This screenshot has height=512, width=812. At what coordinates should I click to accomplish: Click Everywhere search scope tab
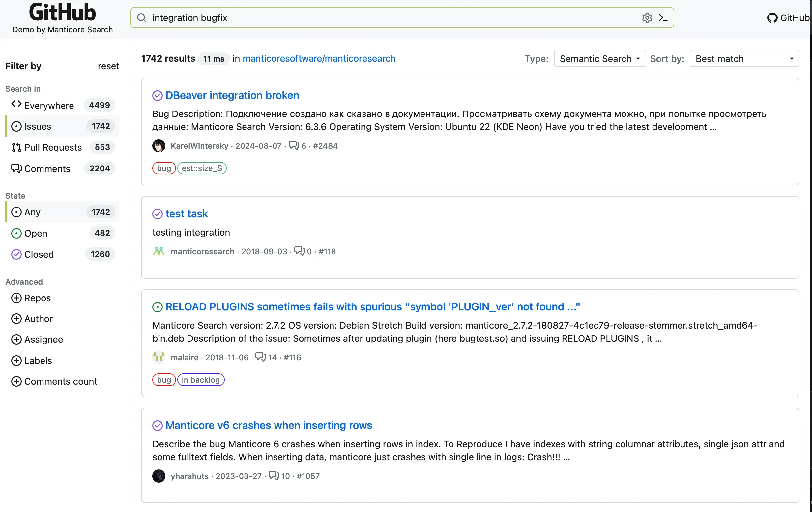(x=49, y=105)
